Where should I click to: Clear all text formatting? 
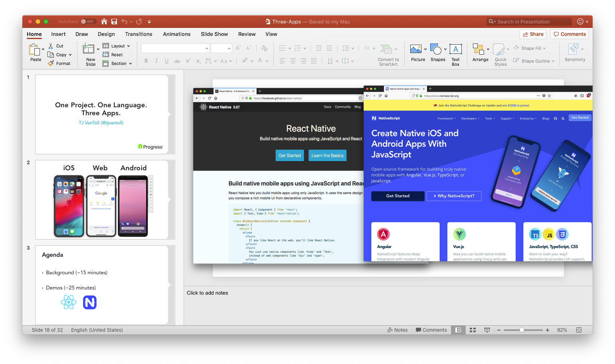click(264, 48)
